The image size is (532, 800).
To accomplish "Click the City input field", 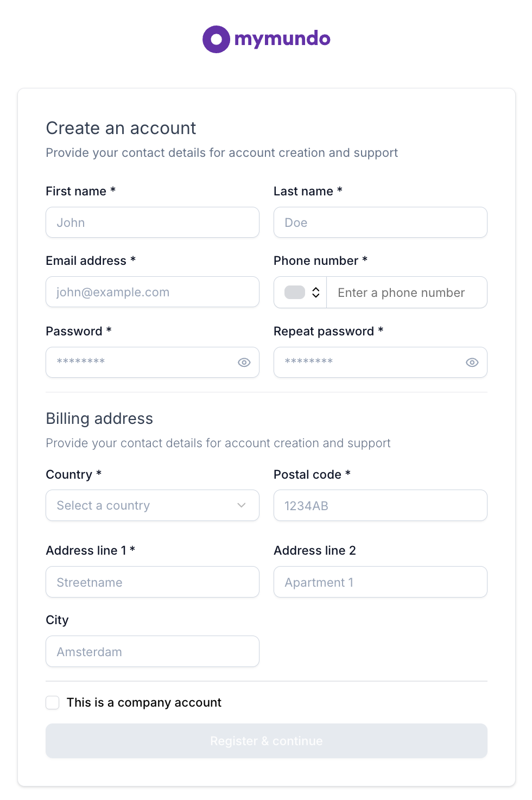I will (x=152, y=652).
